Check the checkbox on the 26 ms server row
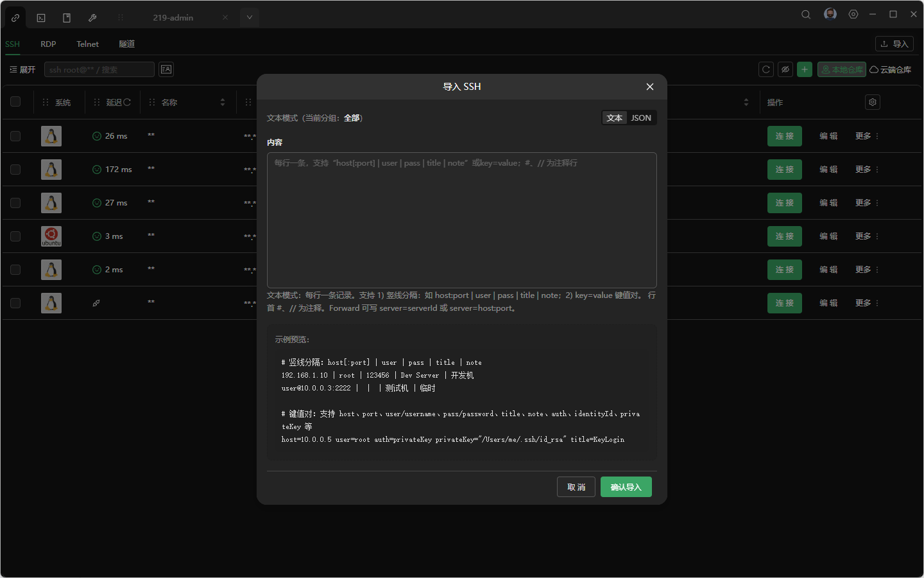Screen dimensions: 924x578 coord(15,136)
